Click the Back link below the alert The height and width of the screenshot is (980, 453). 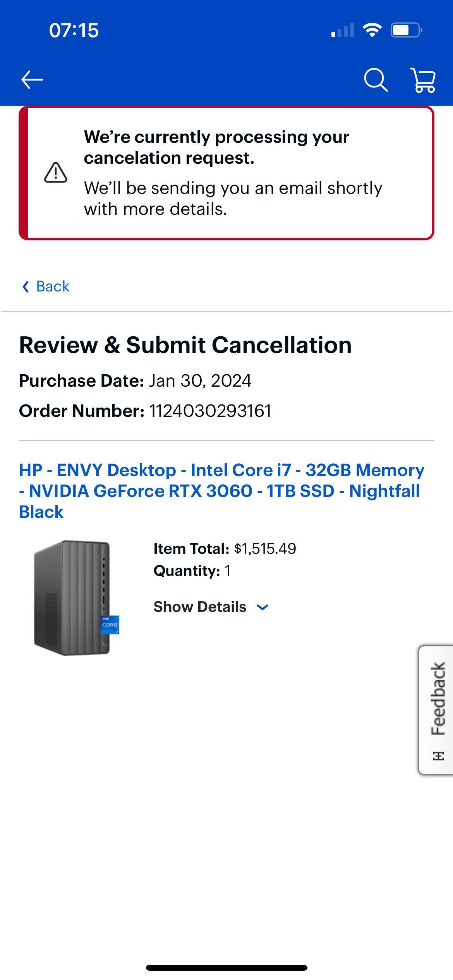pyautogui.click(x=52, y=286)
